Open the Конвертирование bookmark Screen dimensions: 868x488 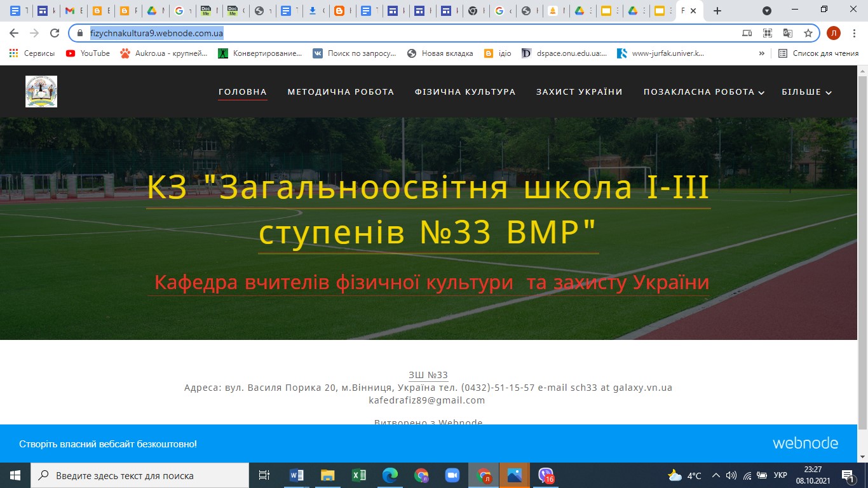[260, 53]
